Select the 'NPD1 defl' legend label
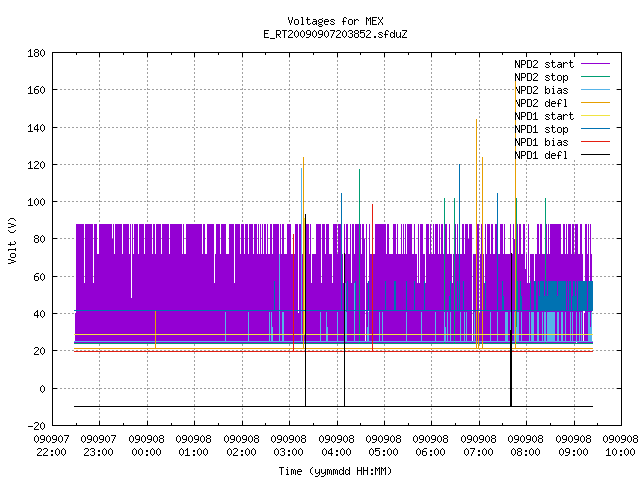This screenshot has height=480, width=640. click(x=541, y=156)
